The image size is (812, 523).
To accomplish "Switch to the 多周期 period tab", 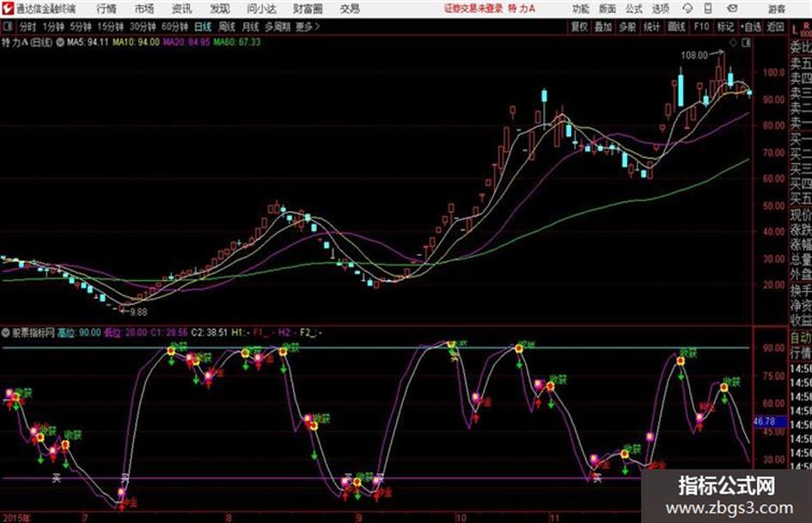I will 277,27.
